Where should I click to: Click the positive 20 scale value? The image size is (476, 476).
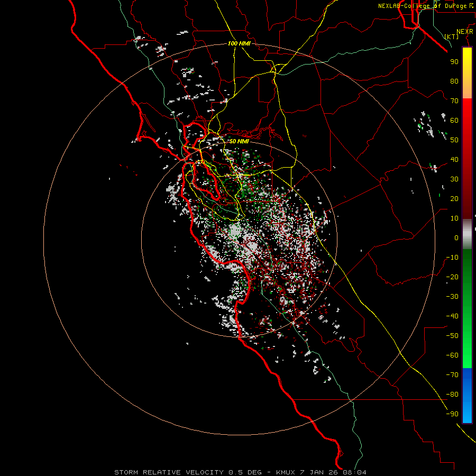coord(454,199)
